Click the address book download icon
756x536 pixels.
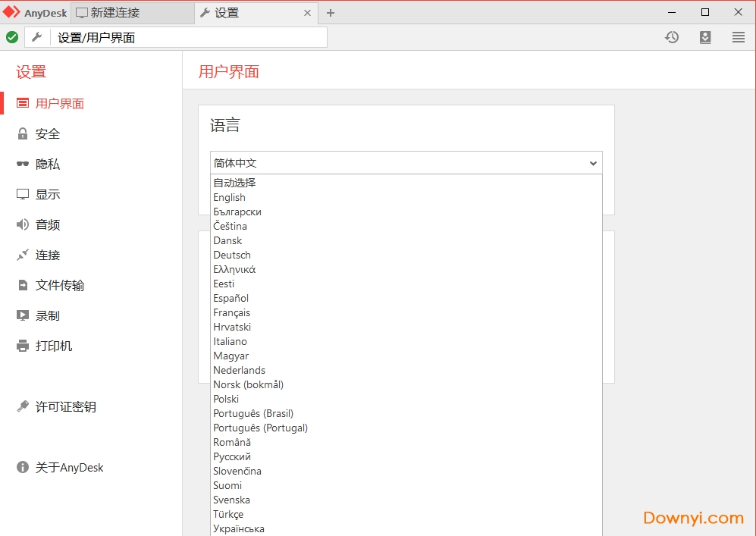click(x=705, y=36)
